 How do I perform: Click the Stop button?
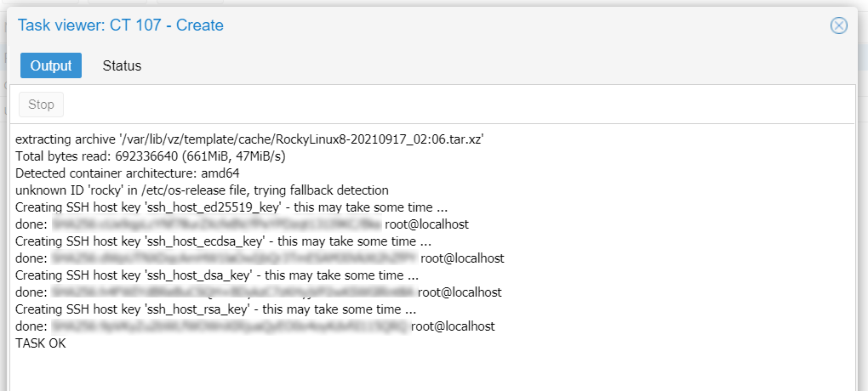(41, 105)
